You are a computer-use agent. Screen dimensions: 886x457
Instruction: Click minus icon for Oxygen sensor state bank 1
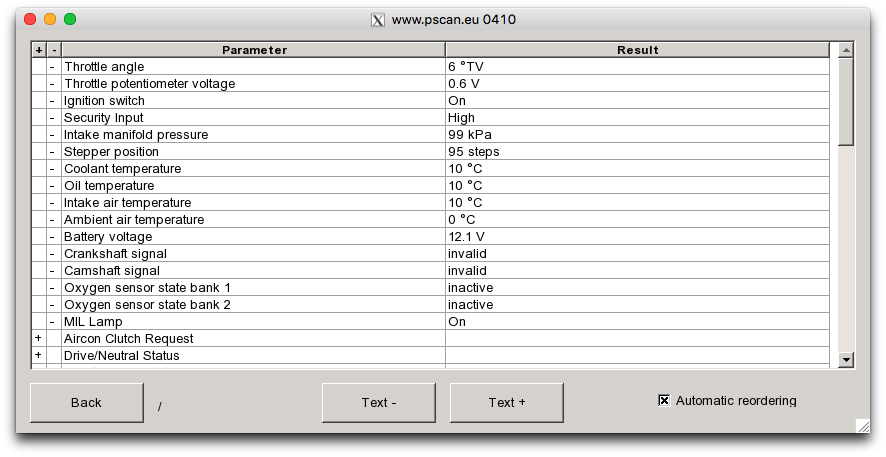(x=53, y=287)
